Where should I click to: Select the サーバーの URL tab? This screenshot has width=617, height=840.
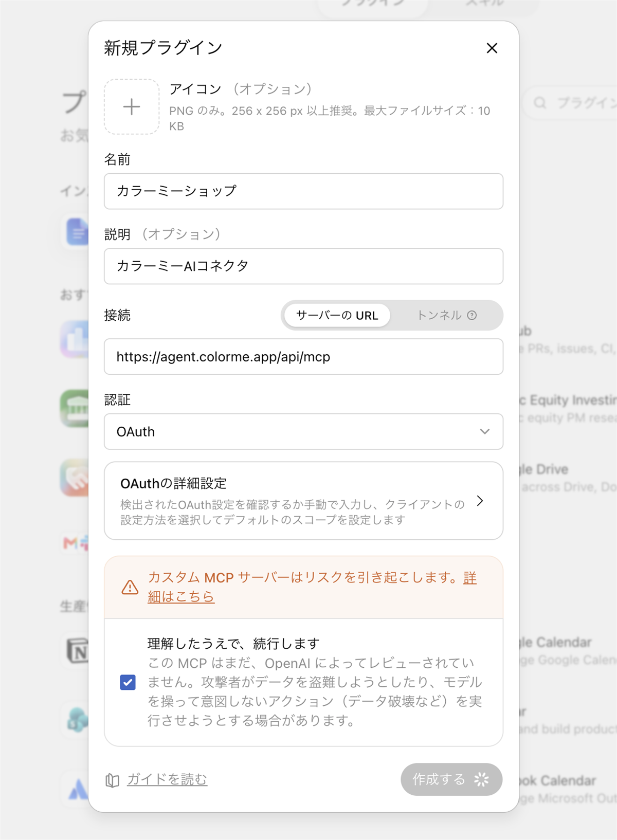[337, 315]
